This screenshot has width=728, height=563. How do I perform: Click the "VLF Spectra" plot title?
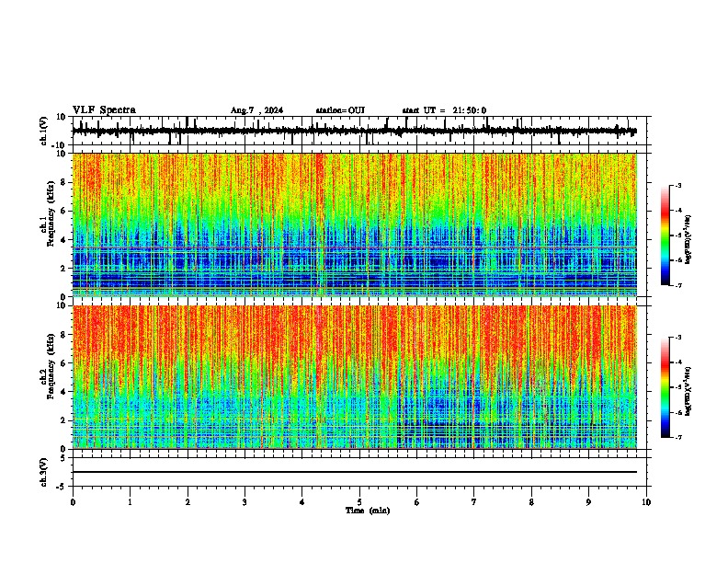coord(104,110)
